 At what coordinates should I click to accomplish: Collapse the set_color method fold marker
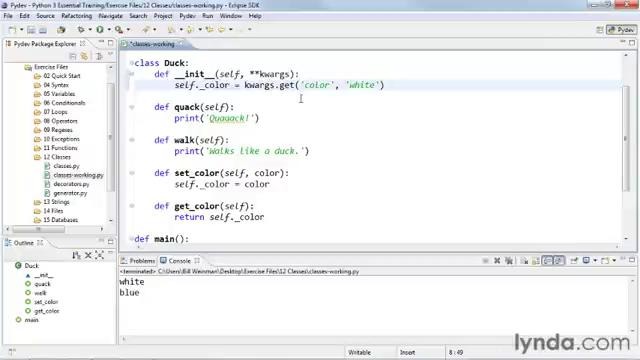pyautogui.click(x=132, y=173)
